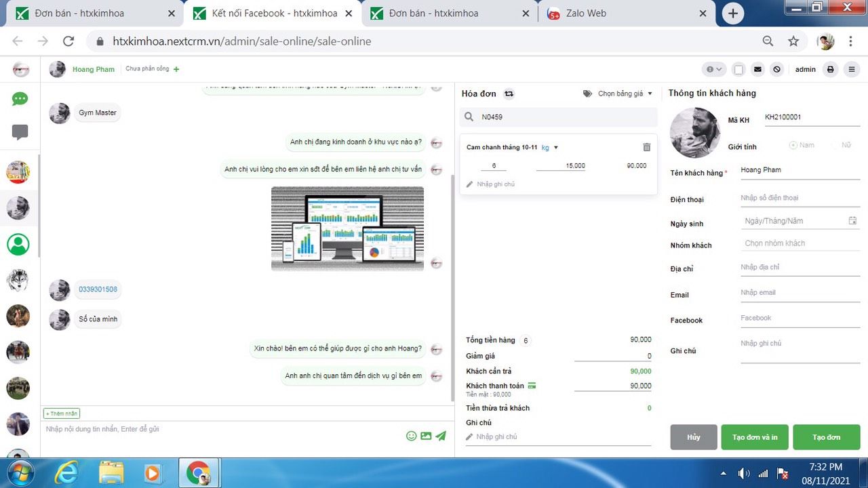The image size is (868, 488).
Task: Click the Nhập số điện thoại field
Action: (x=799, y=198)
